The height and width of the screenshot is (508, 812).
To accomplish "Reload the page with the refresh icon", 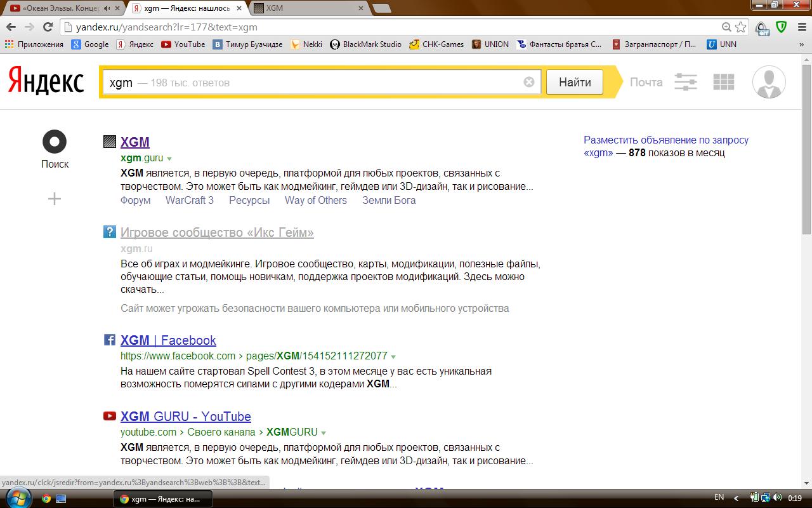I will [x=48, y=27].
